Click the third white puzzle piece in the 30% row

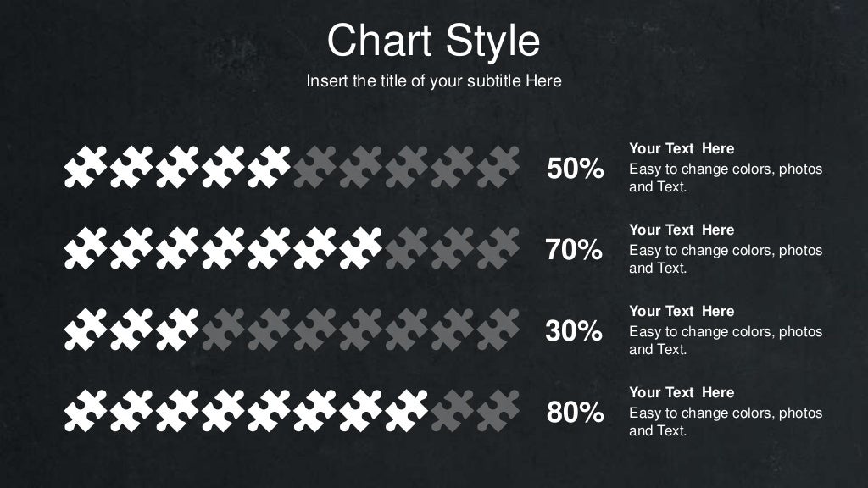coord(177,330)
